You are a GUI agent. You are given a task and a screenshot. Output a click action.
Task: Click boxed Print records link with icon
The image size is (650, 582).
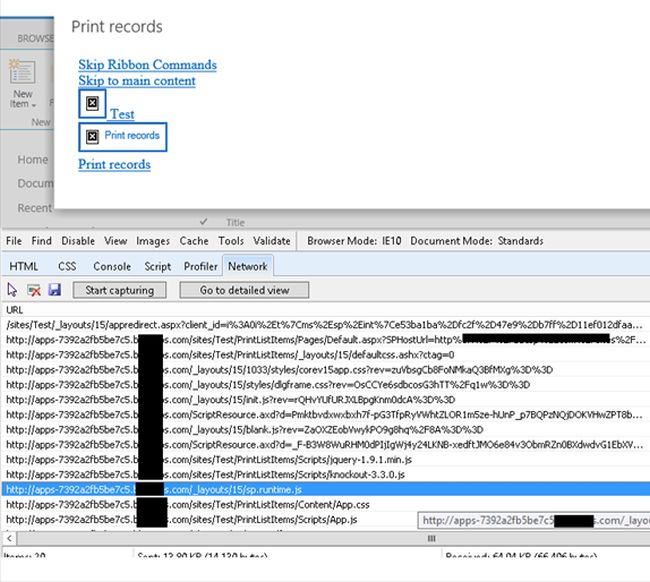pos(123,136)
